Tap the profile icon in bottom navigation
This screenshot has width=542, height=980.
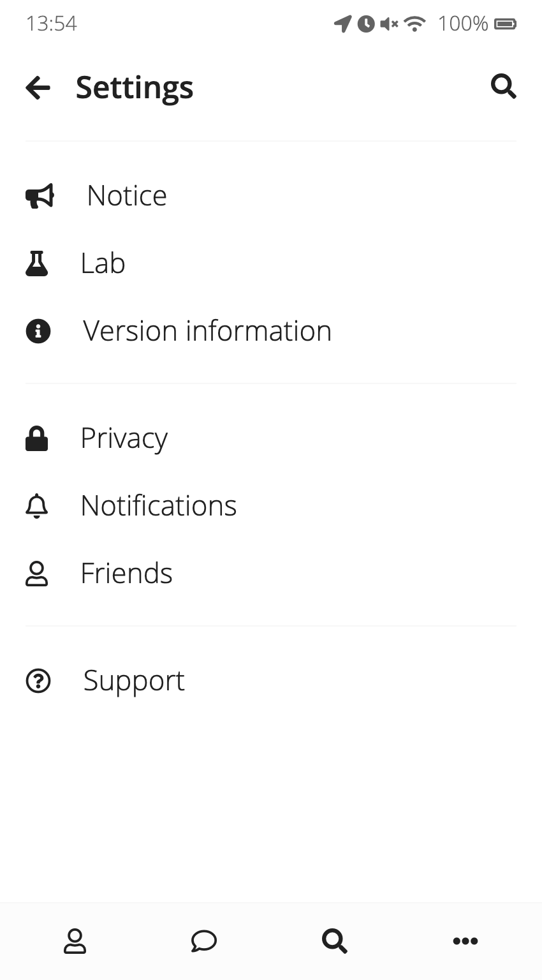point(75,940)
